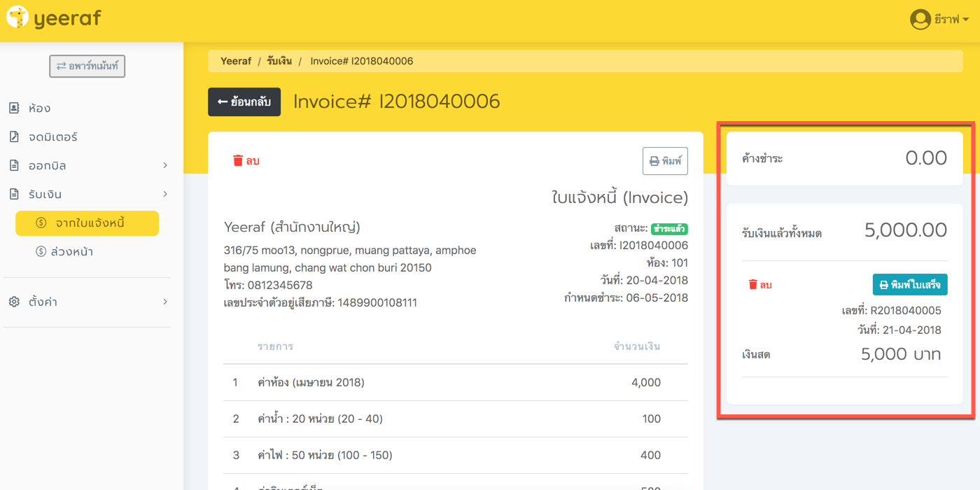The width and height of the screenshot is (980, 490).
Task: Click the page heading Invoice# I2018040006
Action: [397, 101]
